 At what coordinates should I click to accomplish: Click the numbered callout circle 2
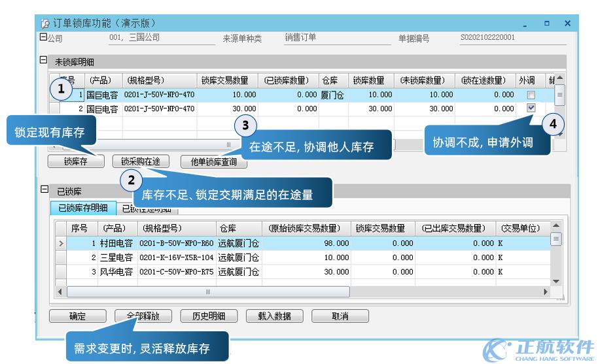coord(132,180)
